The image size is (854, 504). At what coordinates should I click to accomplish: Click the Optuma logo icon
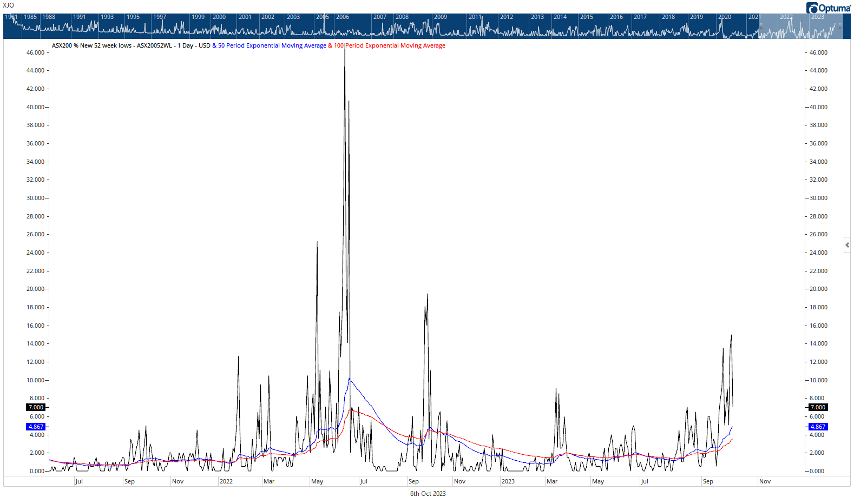[x=812, y=8]
